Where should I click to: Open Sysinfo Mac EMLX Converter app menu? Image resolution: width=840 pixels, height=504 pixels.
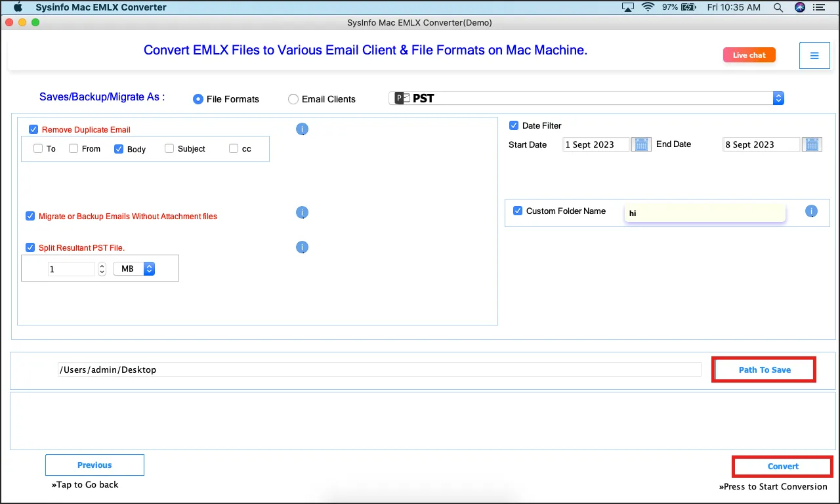tap(101, 7)
